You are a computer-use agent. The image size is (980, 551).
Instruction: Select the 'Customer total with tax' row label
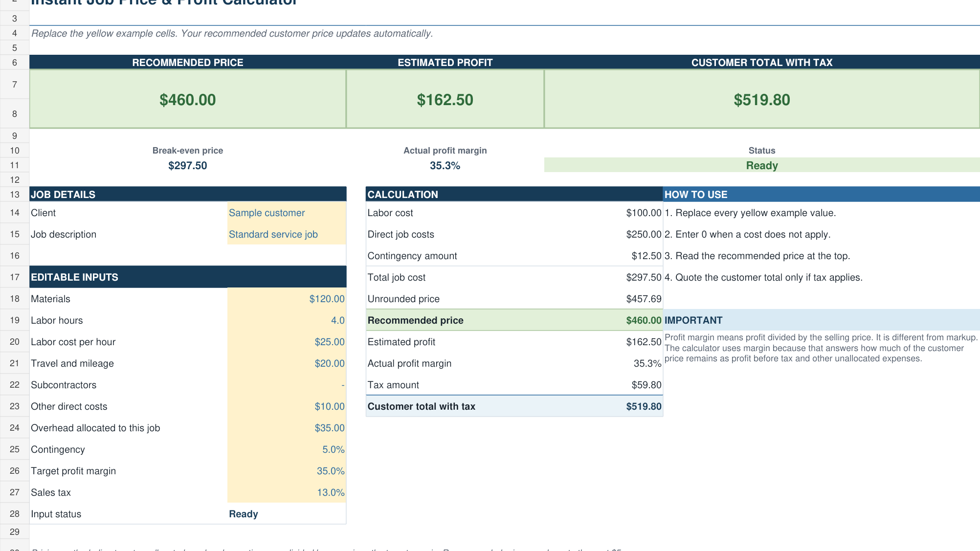[421, 406]
